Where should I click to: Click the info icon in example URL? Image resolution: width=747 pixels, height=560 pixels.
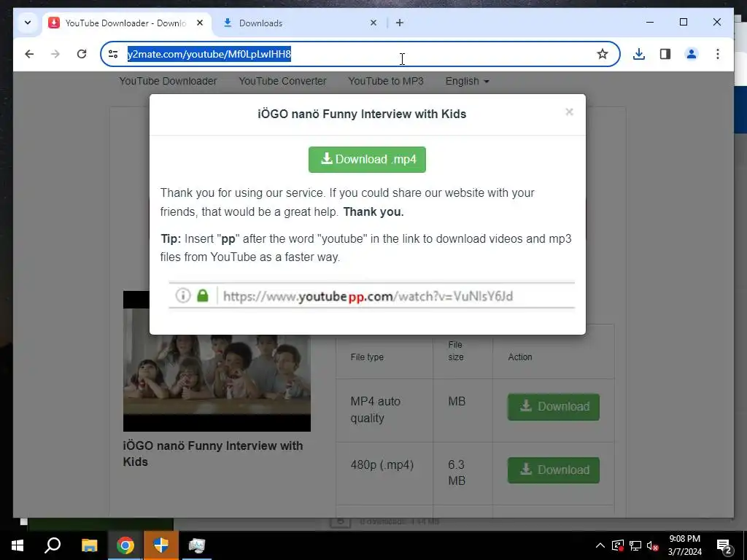coord(183,295)
